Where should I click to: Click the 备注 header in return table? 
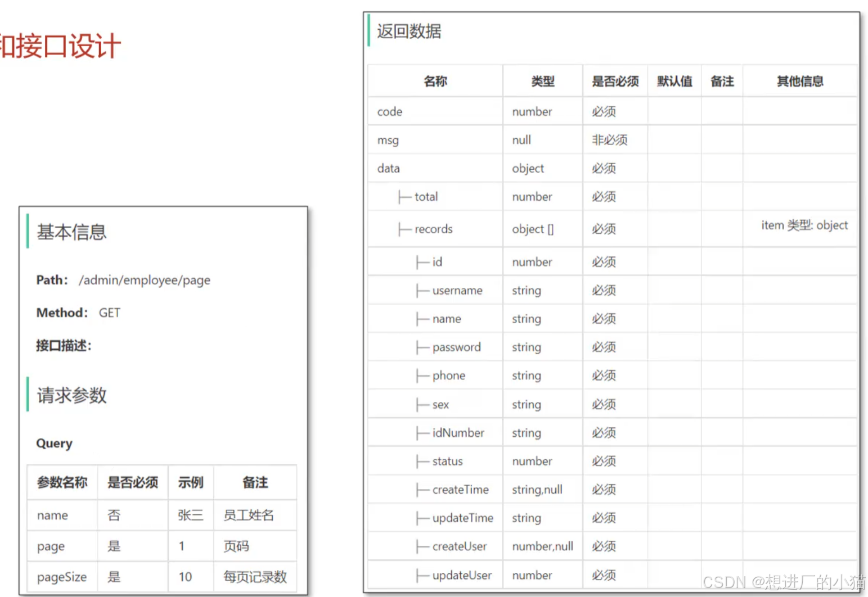pos(722,82)
